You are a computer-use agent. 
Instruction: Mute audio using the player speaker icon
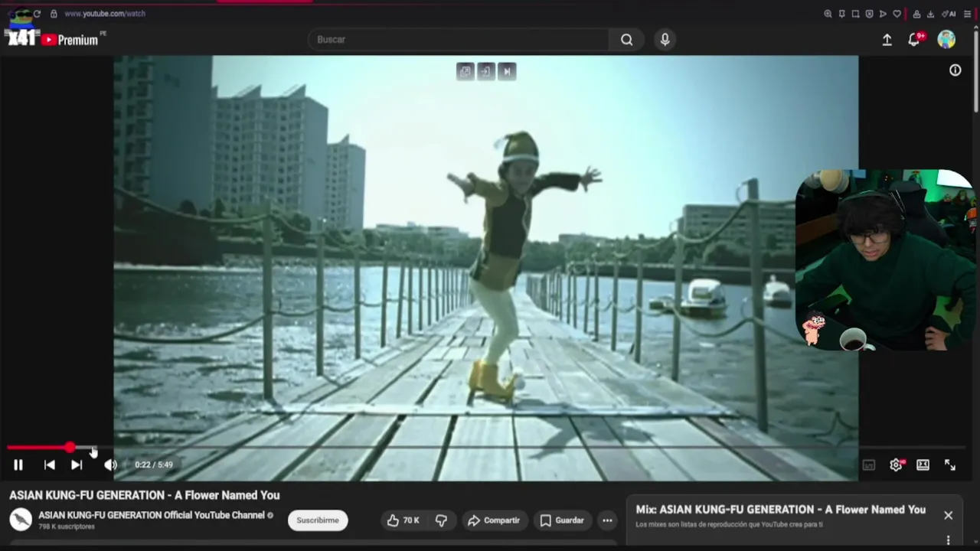pyautogui.click(x=111, y=465)
